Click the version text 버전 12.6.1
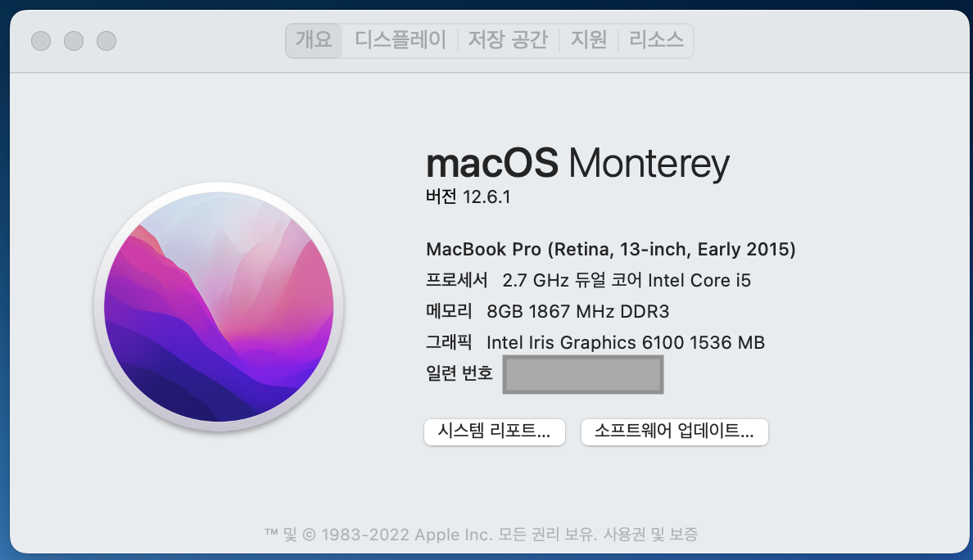973x560 pixels. (468, 197)
